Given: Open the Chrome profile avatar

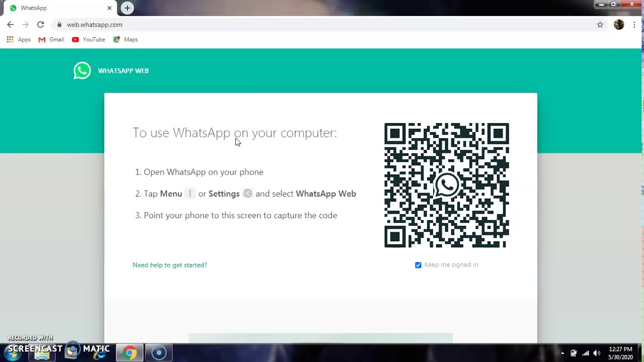Looking at the screenshot, I should (619, 25).
